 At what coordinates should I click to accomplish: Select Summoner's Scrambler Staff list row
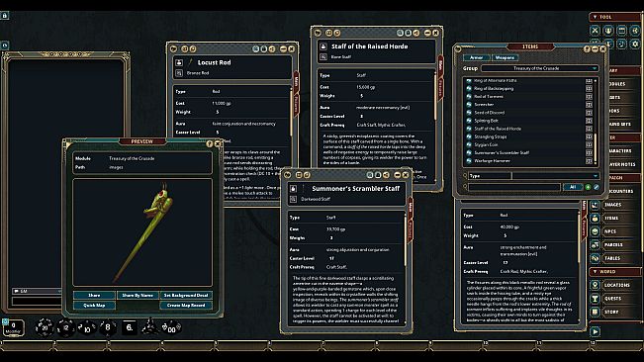click(529, 152)
